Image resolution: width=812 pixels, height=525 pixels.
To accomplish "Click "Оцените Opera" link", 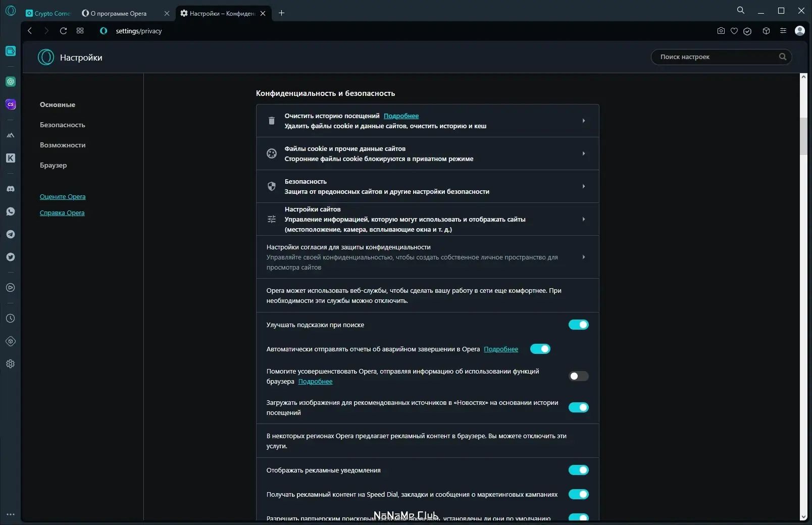I will [x=63, y=196].
